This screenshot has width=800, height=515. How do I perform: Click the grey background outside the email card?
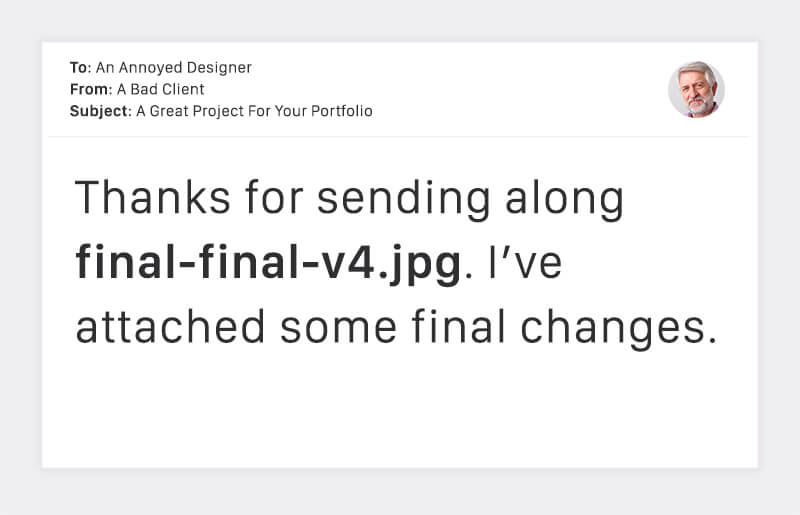pyautogui.click(x=400, y=492)
